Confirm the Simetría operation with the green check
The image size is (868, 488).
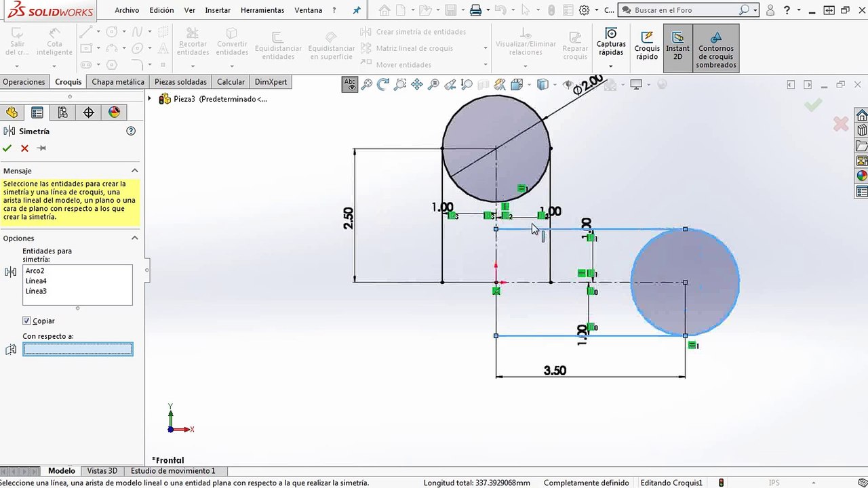tap(7, 148)
